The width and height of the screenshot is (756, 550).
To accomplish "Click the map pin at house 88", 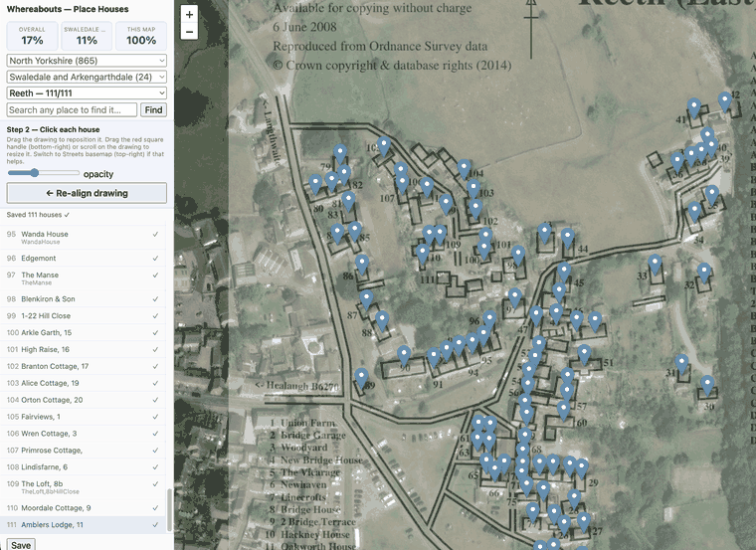I will (x=382, y=321).
